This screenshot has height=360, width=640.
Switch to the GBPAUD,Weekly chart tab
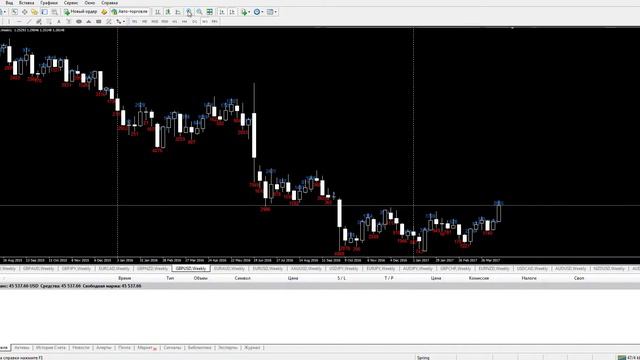click(39, 269)
